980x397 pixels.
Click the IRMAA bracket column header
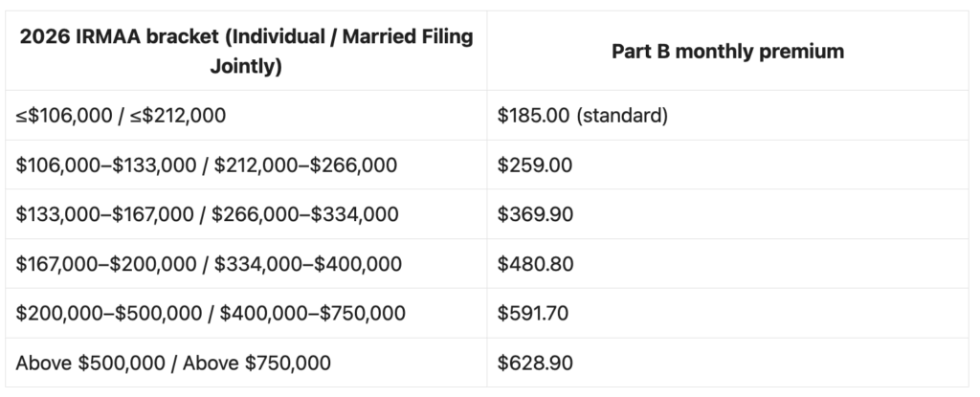[x=246, y=51]
